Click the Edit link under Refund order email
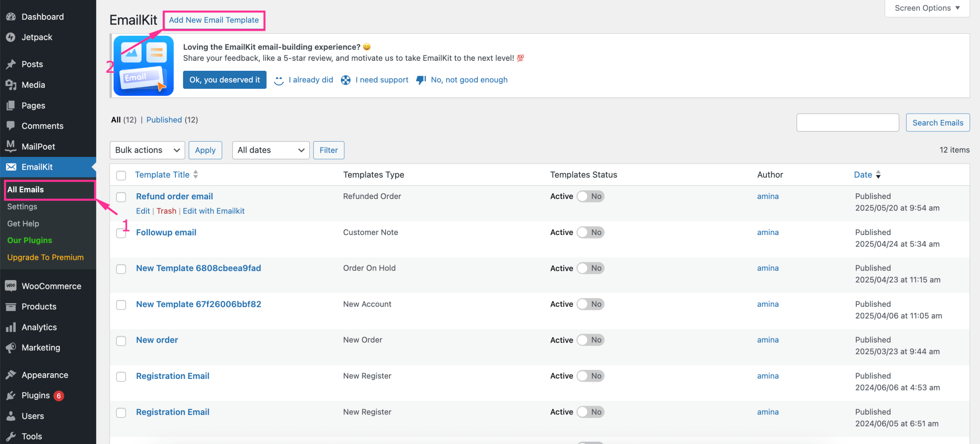The height and width of the screenshot is (444, 980). 143,211
